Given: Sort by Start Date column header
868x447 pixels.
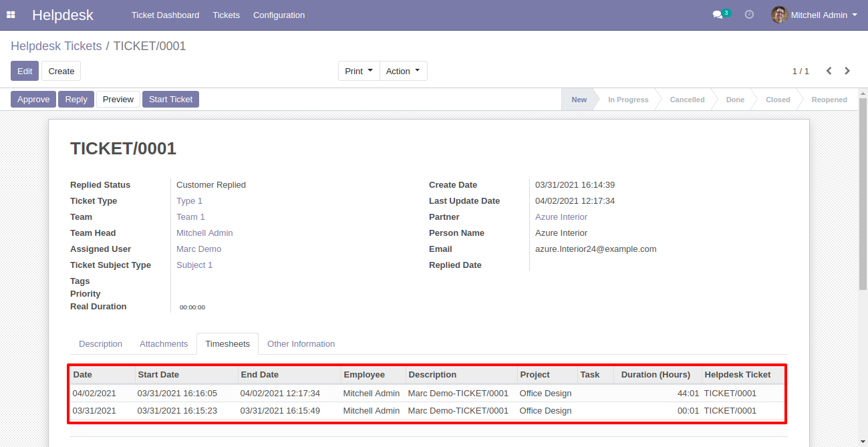Looking at the screenshot, I should tap(186, 375).
